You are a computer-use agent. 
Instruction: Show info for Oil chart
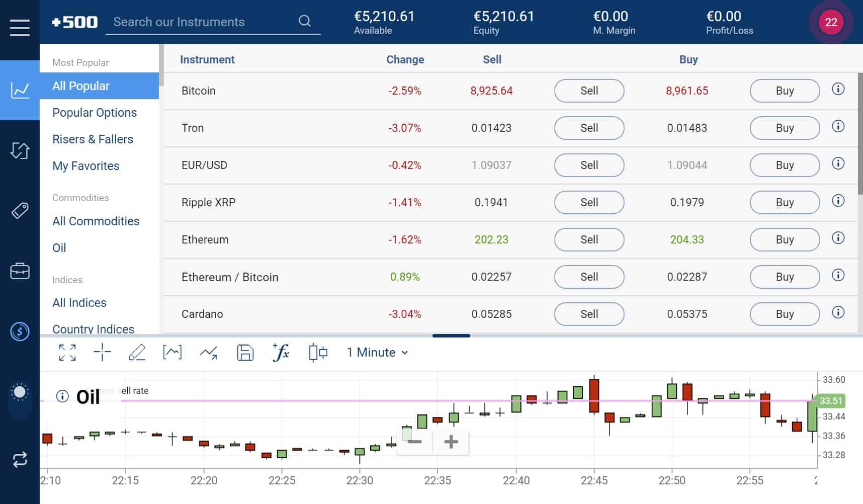[62, 396]
